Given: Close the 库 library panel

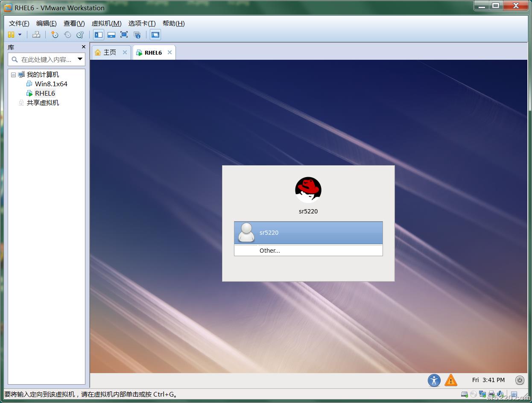Looking at the screenshot, I should (83, 47).
